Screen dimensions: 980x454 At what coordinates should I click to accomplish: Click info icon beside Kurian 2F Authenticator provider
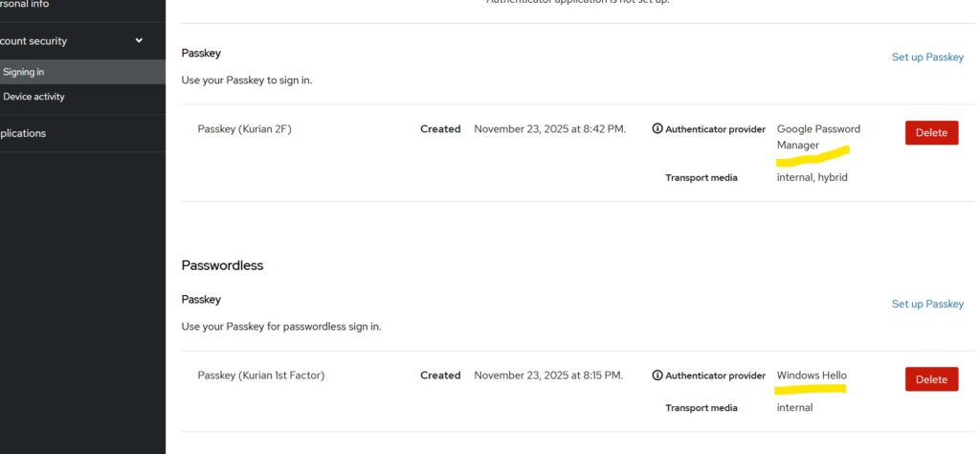[657, 129]
